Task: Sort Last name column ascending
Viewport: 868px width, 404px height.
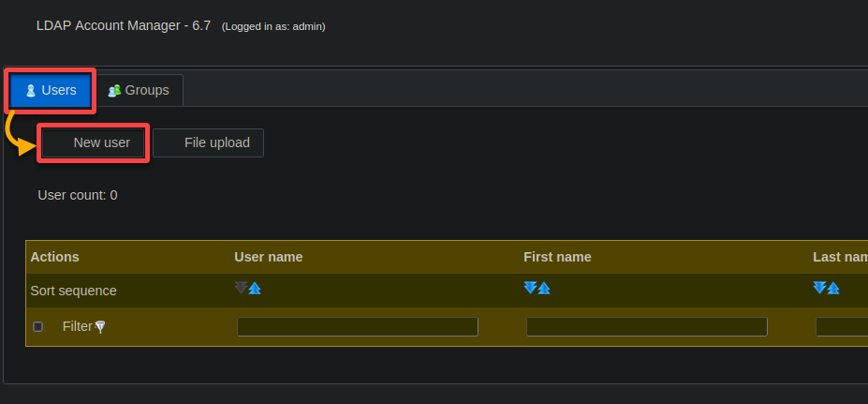Action: [833, 288]
